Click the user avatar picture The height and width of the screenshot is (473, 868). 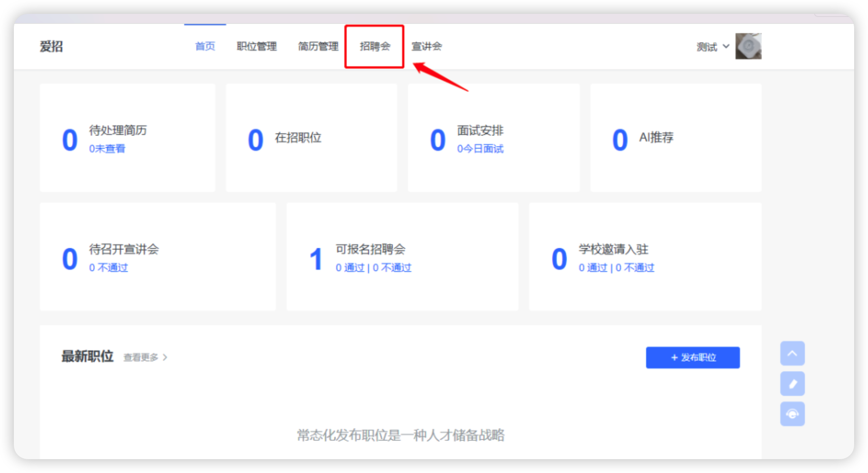[x=748, y=46]
